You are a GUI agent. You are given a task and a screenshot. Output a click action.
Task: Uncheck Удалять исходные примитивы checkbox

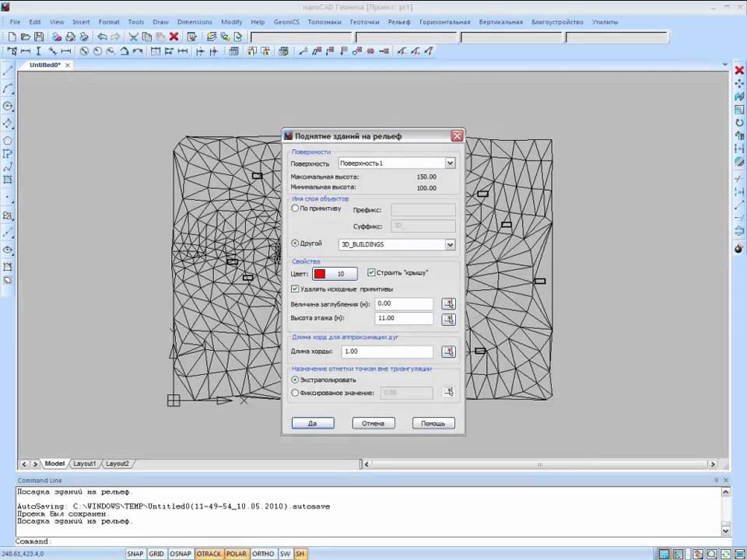(x=295, y=289)
